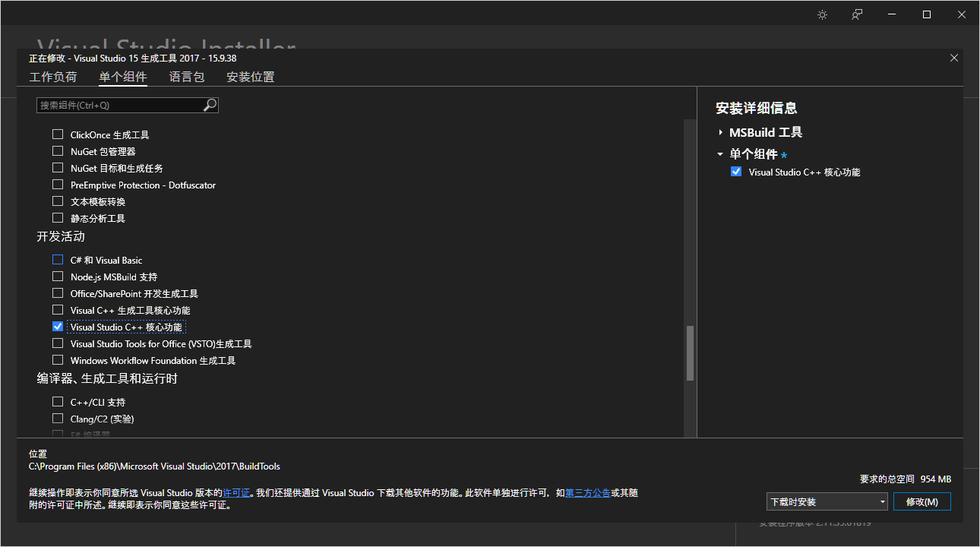The width and height of the screenshot is (980, 547).
Task: Expand the MSBuild 工具 section
Action: [720, 132]
